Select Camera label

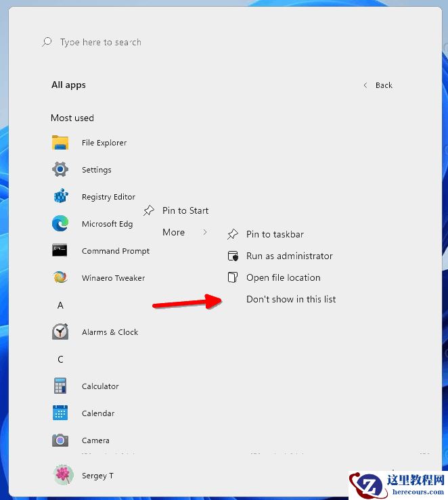(95, 440)
